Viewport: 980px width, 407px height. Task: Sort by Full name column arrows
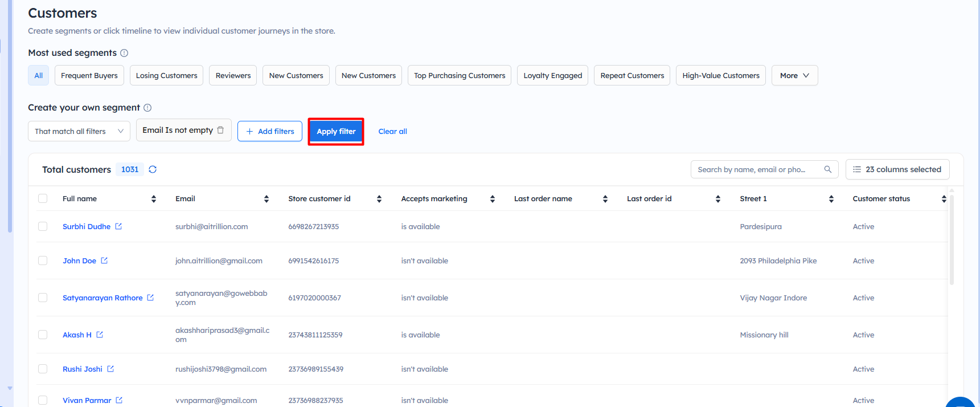pyautogui.click(x=154, y=199)
